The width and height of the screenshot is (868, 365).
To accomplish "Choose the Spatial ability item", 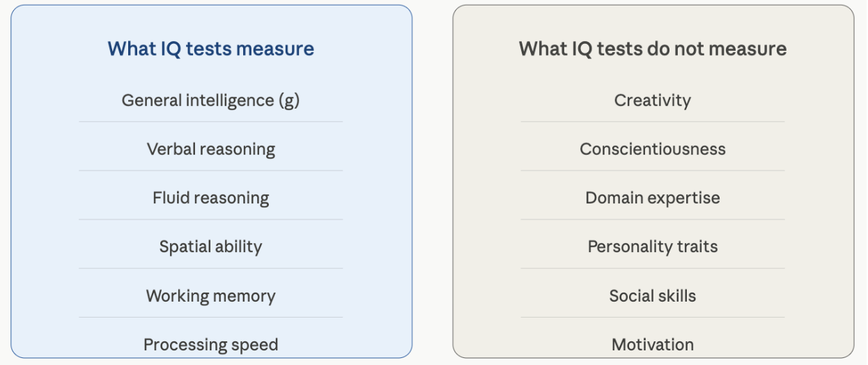I will pos(210,247).
